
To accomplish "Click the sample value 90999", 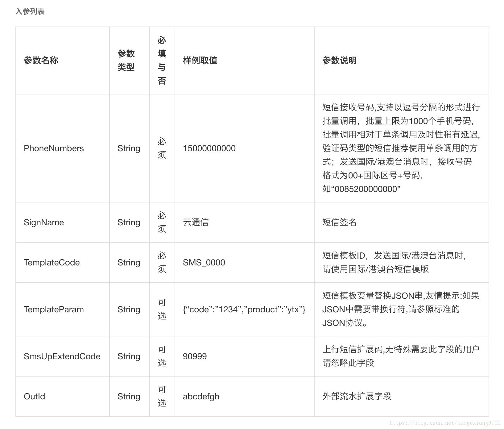I will 194,356.
